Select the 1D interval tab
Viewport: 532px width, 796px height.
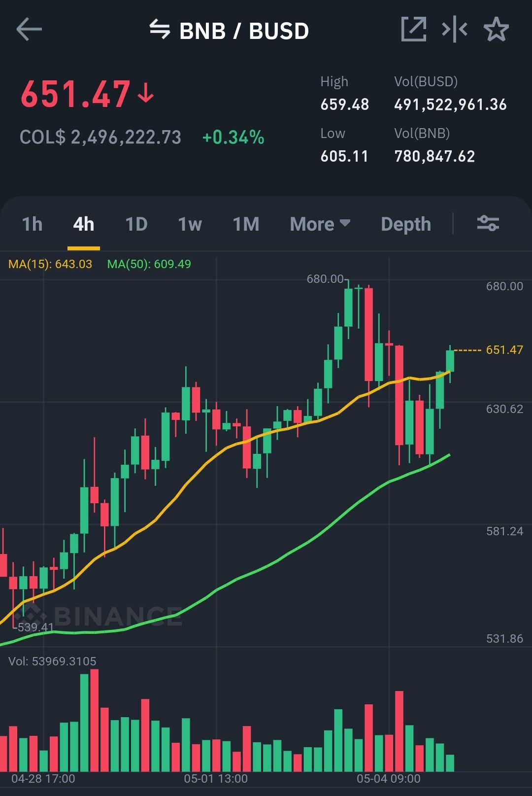136,224
